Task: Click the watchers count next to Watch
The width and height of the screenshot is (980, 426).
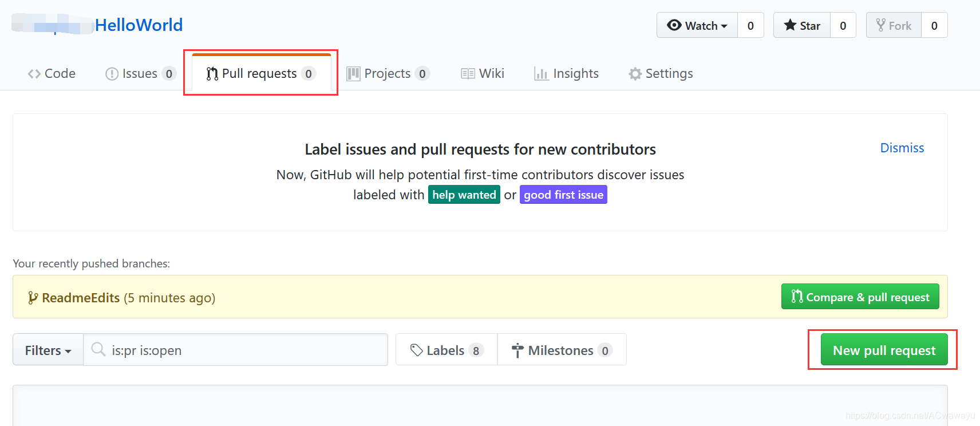Action: tap(750, 25)
